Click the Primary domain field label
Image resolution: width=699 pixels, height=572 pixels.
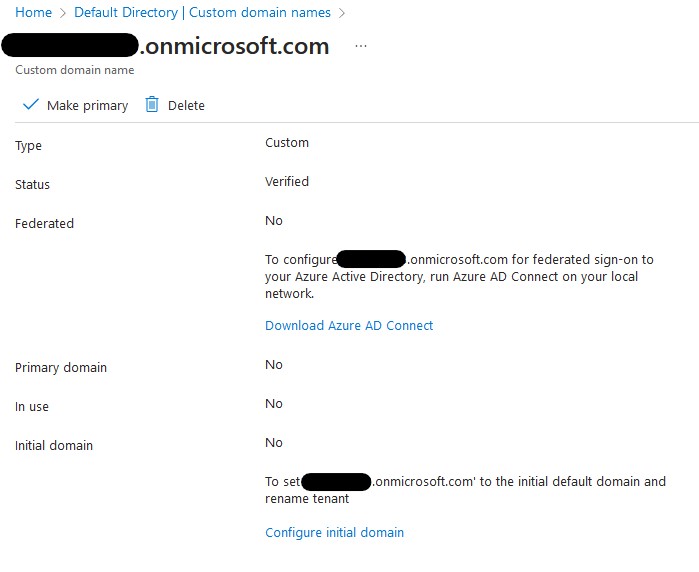(61, 368)
